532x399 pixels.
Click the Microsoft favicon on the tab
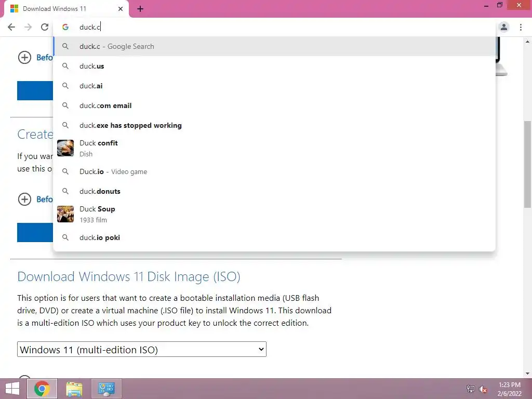14,9
